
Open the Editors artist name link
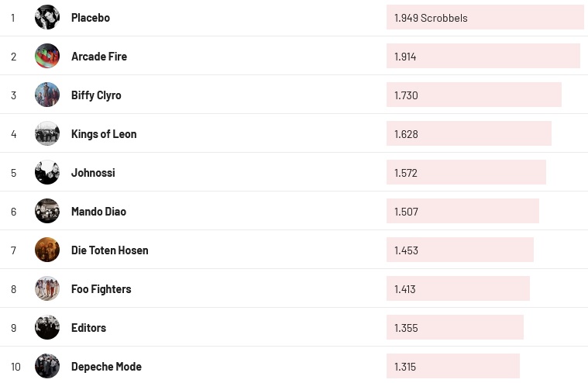click(88, 327)
